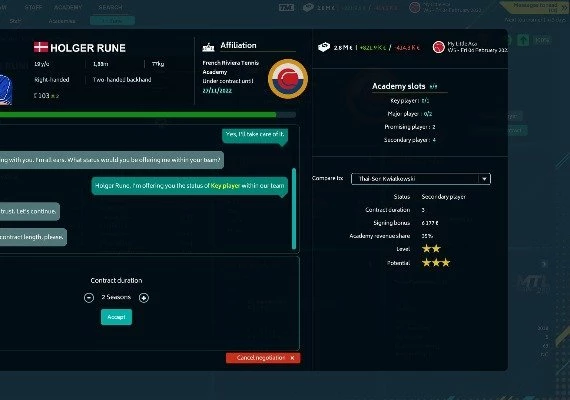Click the contract end date 27/11/2022
The image size is (570, 400).
click(217, 91)
